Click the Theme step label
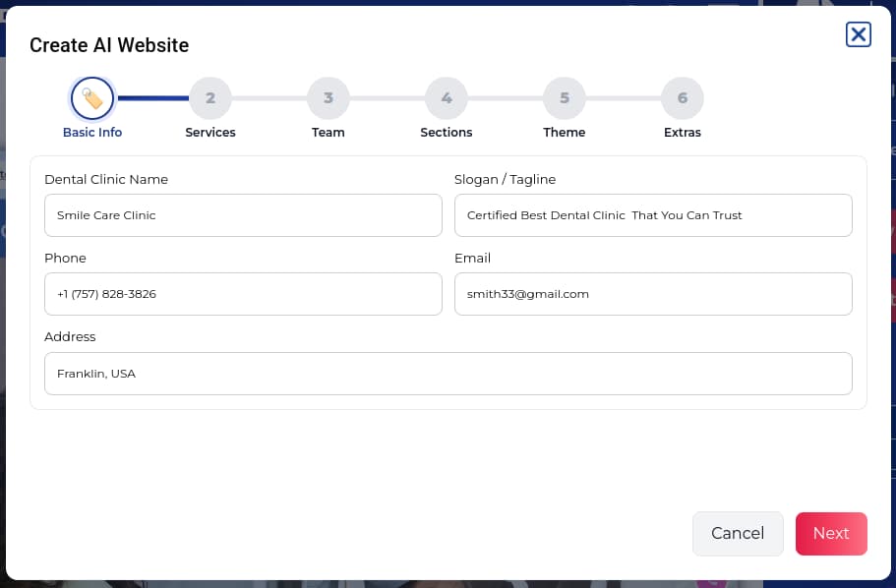 coord(565,133)
